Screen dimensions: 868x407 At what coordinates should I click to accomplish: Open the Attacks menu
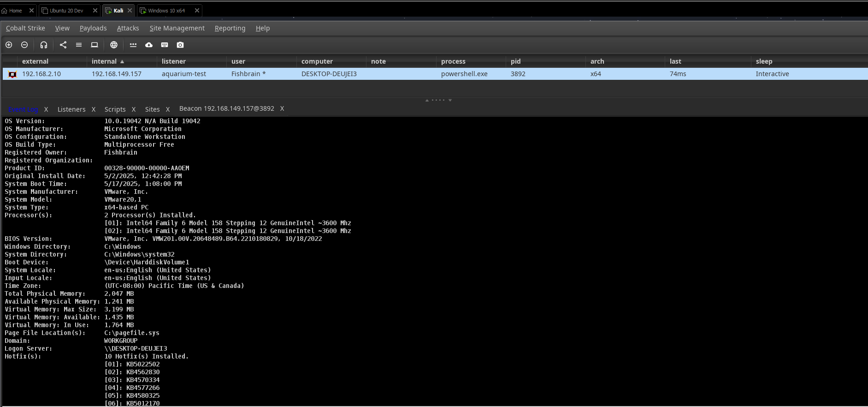[128, 28]
